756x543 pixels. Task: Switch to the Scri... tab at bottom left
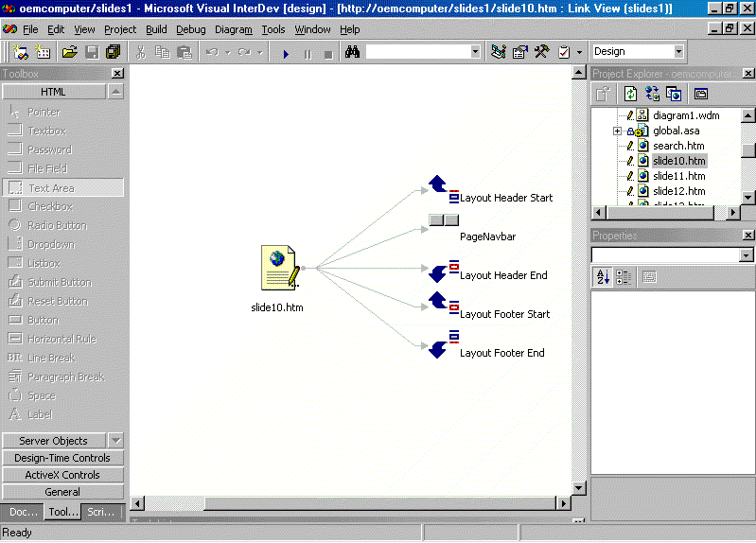coord(101,512)
